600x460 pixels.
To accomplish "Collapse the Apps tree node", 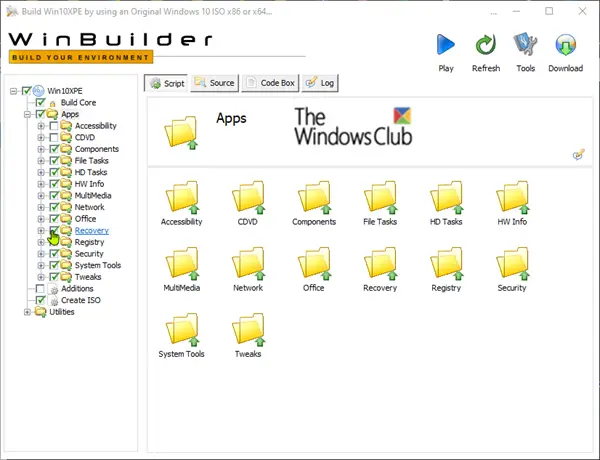I will pos(27,114).
